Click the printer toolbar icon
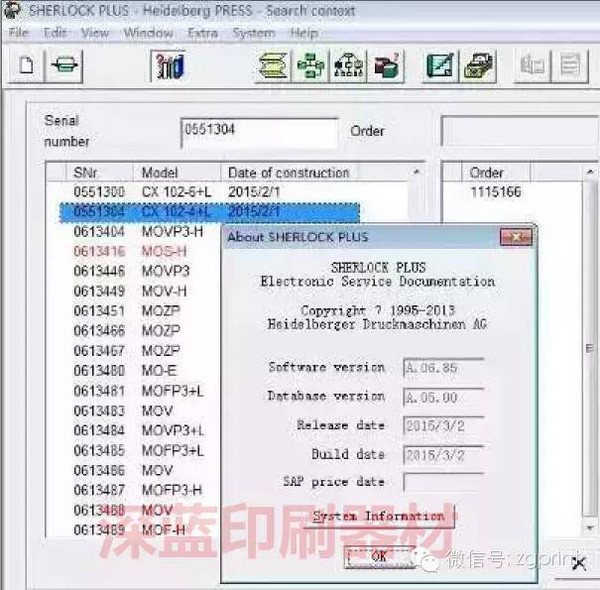 [x=64, y=66]
